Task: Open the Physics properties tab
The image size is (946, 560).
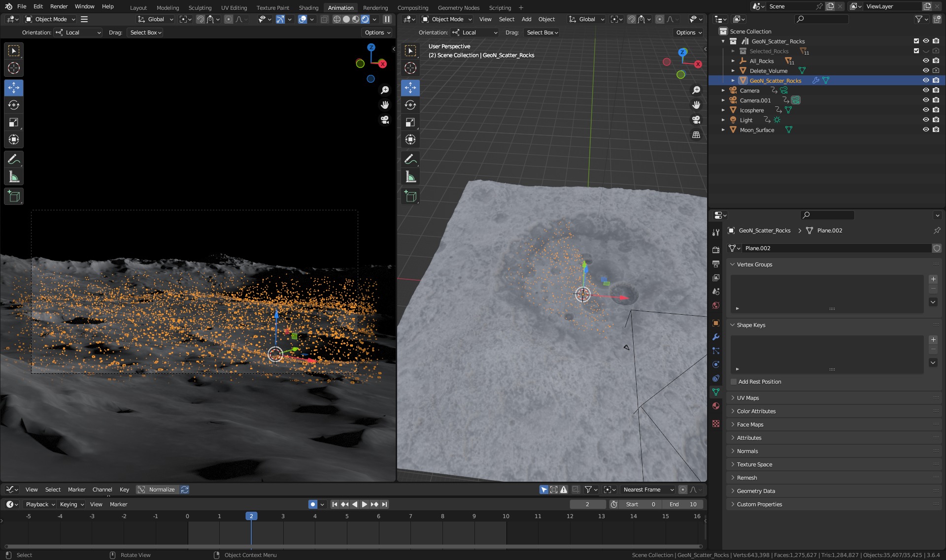Action: [x=716, y=364]
